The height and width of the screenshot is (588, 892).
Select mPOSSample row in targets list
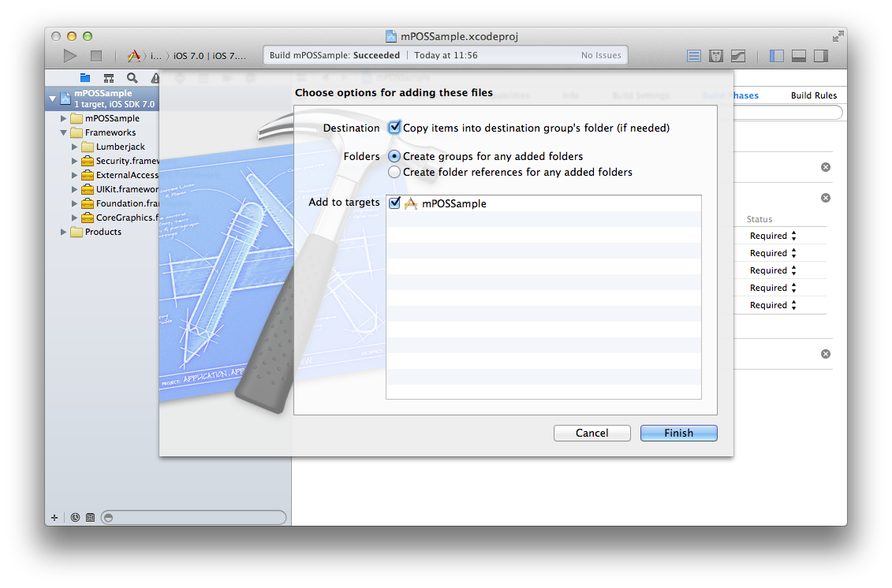coord(543,203)
